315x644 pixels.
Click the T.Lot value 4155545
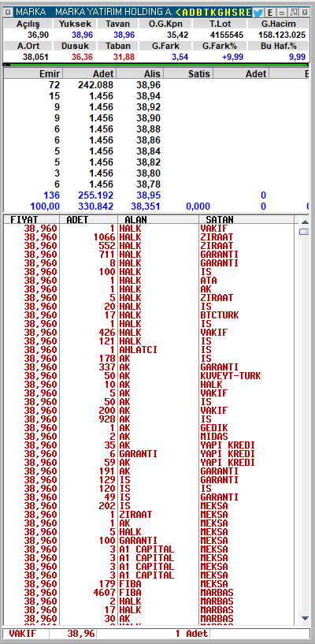point(227,35)
